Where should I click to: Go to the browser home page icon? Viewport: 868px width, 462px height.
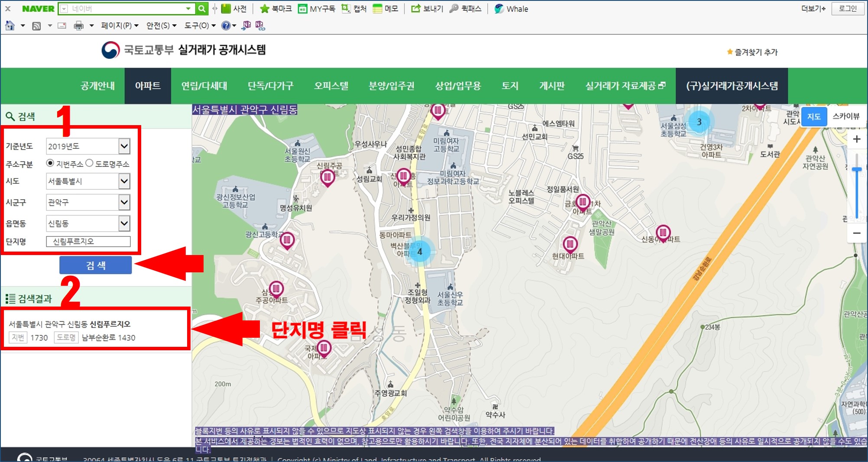point(10,26)
